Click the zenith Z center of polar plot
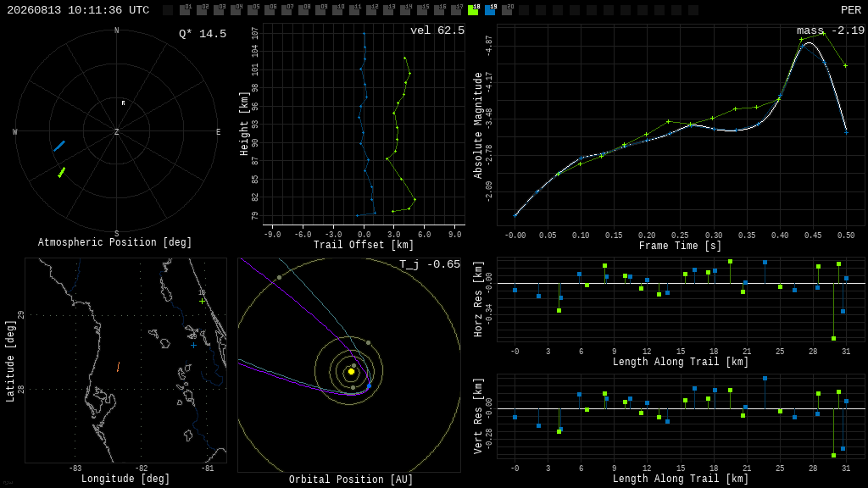The width and height of the screenshot is (868, 488). pyautogui.click(x=116, y=131)
